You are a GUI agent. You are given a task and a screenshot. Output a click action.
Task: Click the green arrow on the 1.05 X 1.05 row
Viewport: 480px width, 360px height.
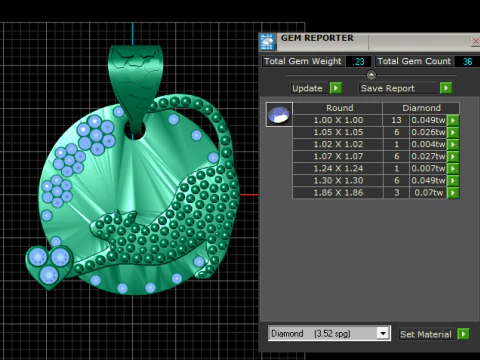[453, 132]
